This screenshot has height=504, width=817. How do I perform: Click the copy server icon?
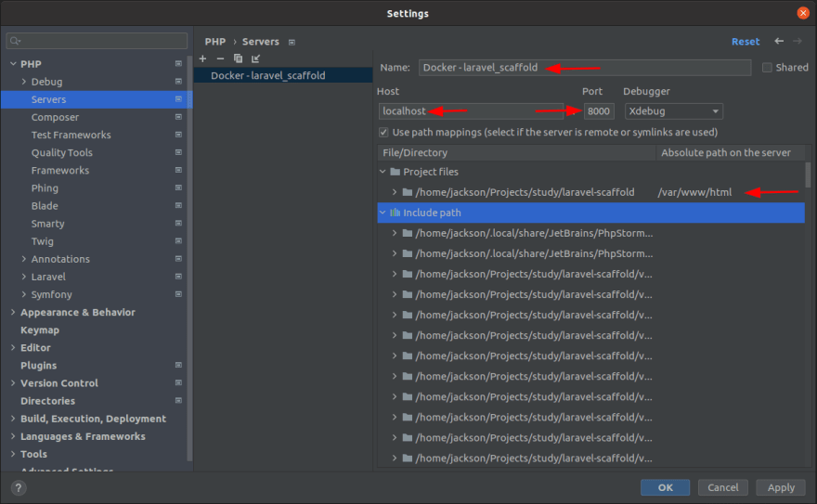(238, 58)
